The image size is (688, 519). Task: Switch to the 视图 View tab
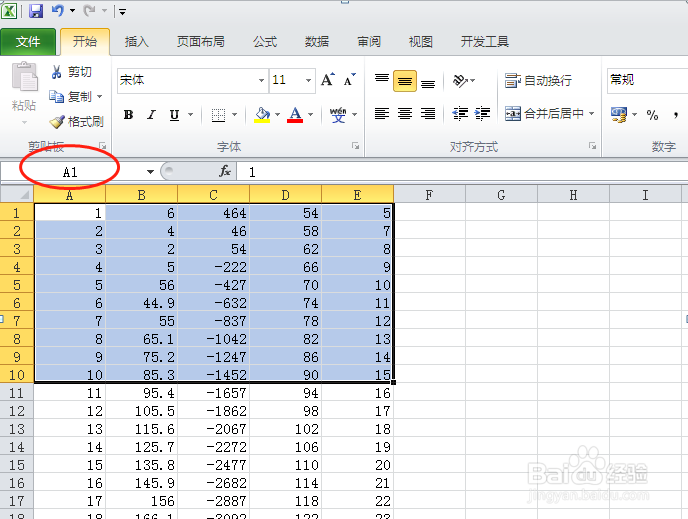pos(420,42)
